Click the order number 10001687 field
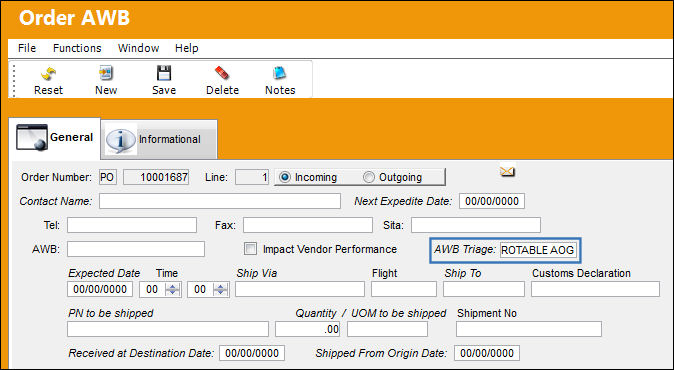Screen dimensions: 674x370 click(x=156, y=177)
